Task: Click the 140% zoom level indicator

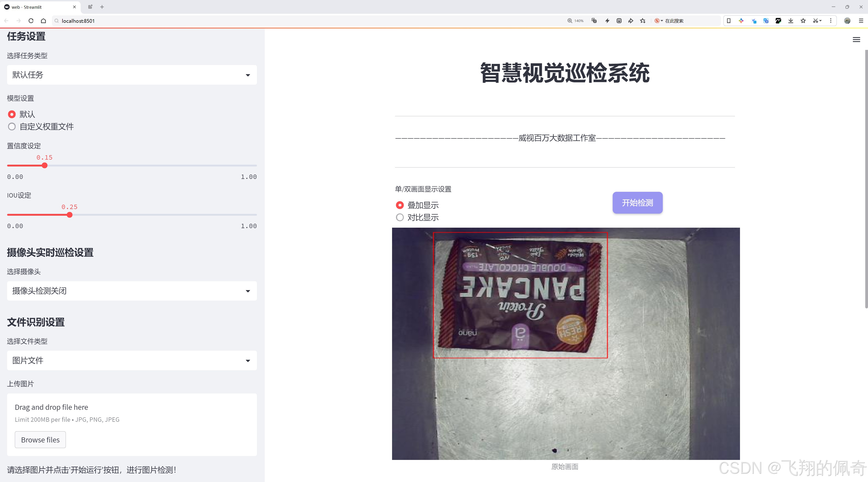Action: 575,21
